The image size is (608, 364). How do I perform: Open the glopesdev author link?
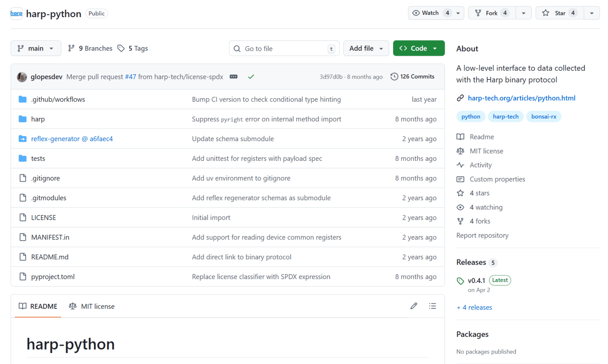(x=47, y=77)
